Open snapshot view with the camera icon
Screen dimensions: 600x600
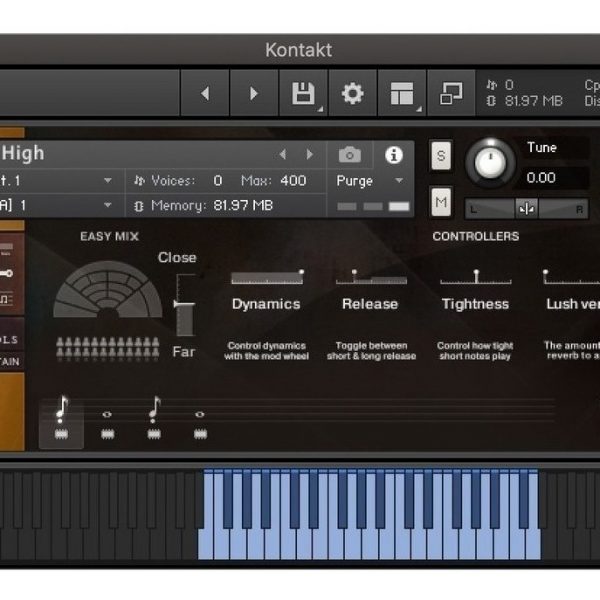pyautogui.click(x=350, y=155)
